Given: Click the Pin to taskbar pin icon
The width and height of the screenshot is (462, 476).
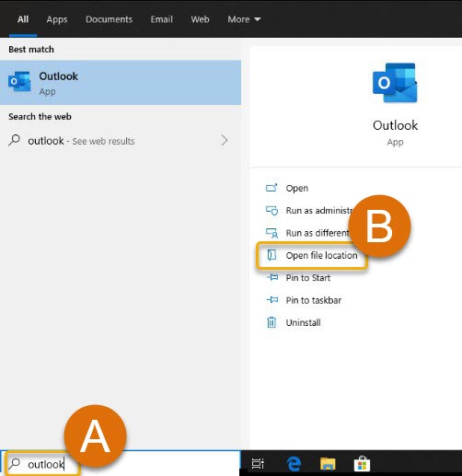Looking at the screenshot, I should (272, 299).
